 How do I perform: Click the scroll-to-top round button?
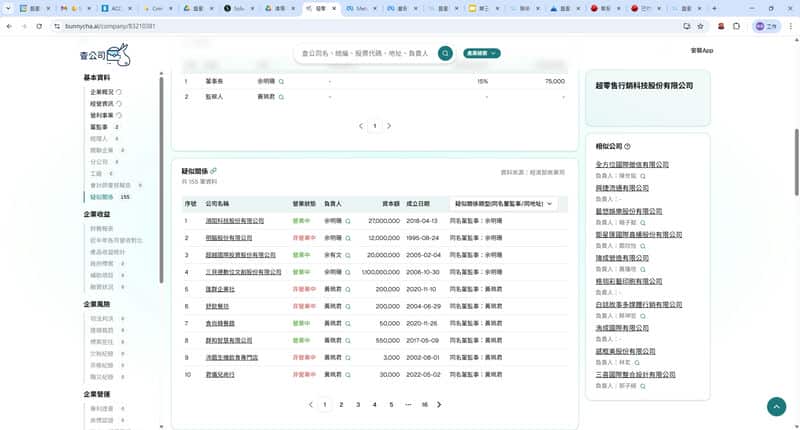coord(776,406)
